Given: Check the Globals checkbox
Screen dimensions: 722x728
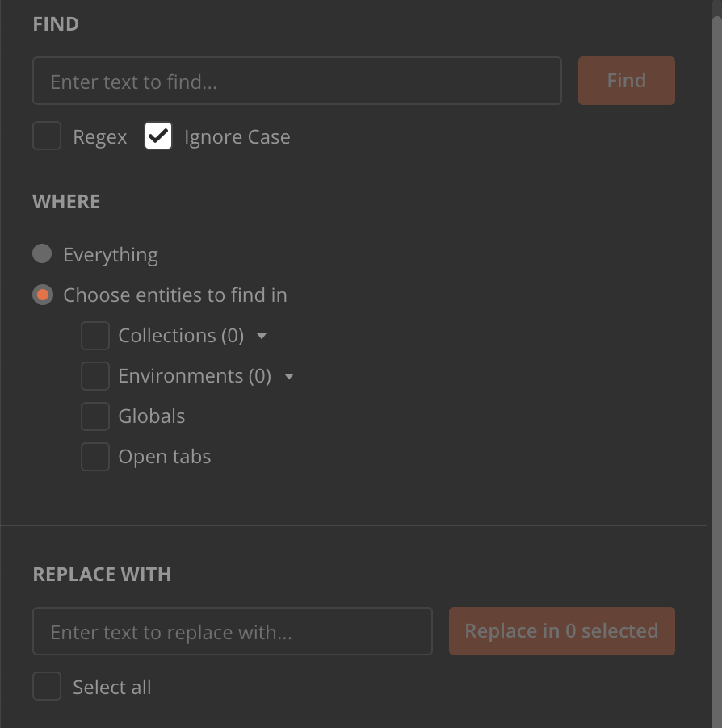Looking at the screenshot, I should coord(94,416).
